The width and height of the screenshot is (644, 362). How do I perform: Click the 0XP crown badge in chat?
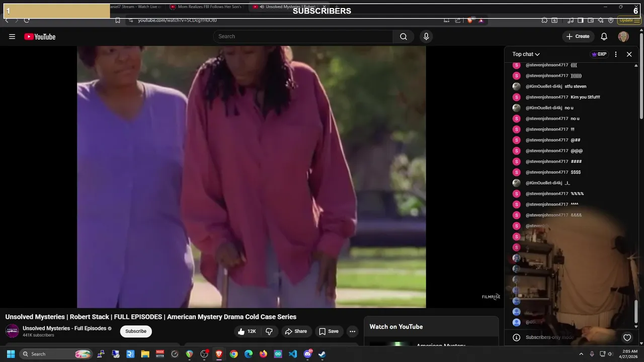(x=599, y=54)
